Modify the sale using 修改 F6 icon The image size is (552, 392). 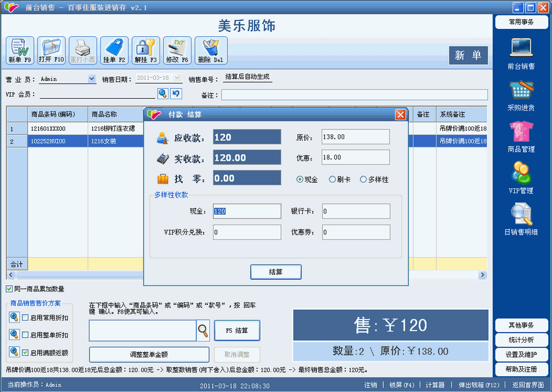tap(178, 50)
